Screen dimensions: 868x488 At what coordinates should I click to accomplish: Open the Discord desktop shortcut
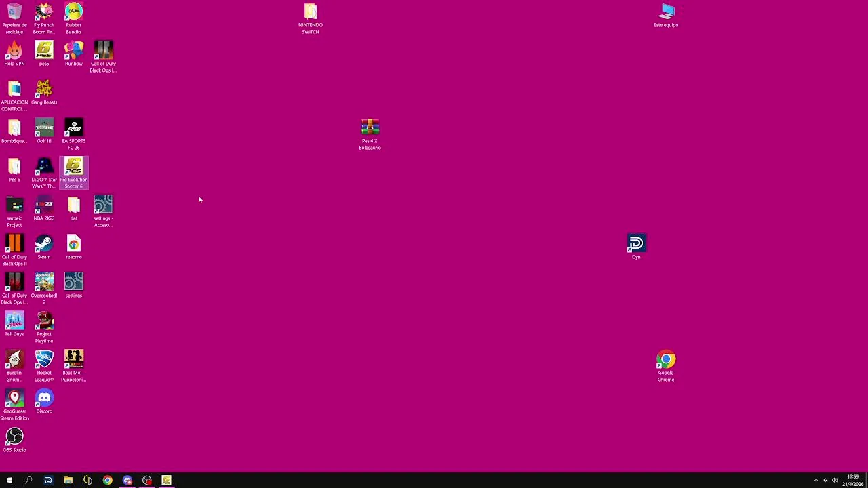44,402
